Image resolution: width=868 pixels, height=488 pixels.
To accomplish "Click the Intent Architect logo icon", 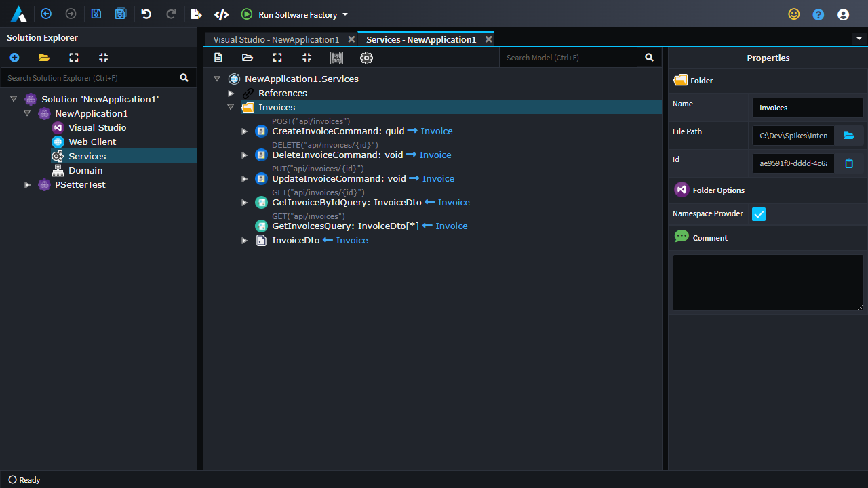I will (x=18, y=14).
